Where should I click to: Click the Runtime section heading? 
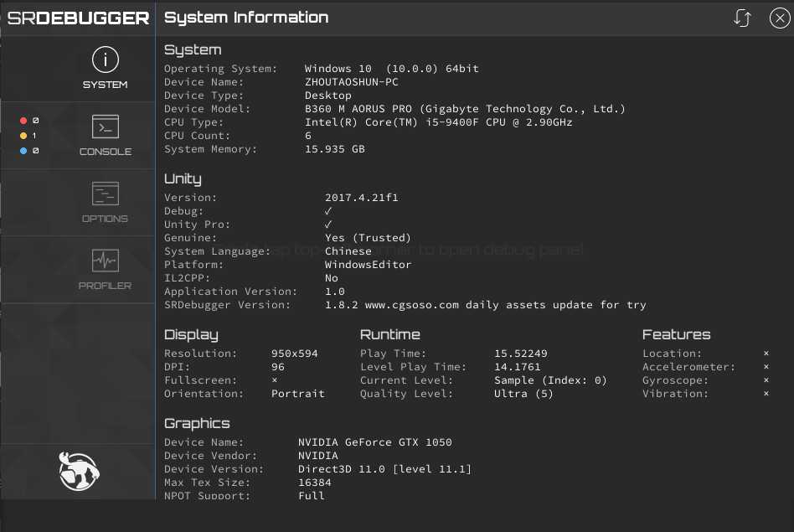click(390, 334)
